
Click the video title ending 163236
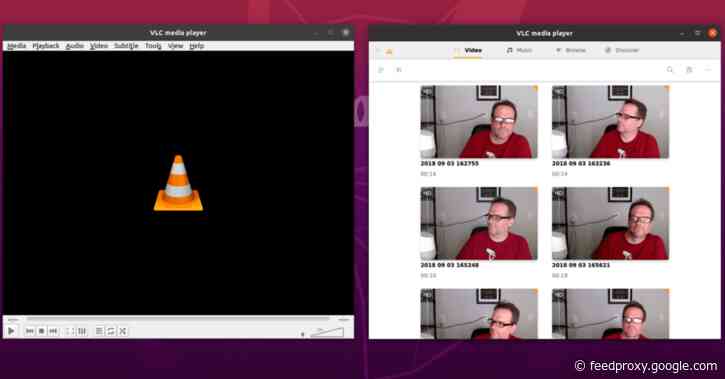coord(581,164)
